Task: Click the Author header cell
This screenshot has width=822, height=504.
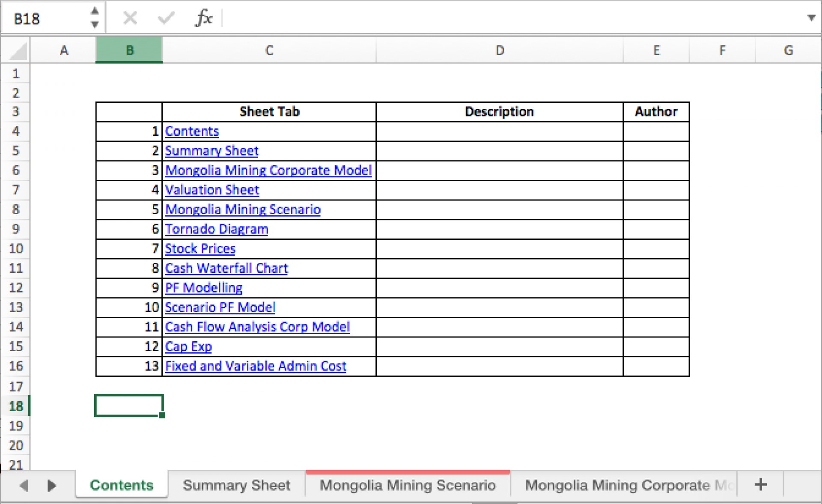Action: pos(656,112)
